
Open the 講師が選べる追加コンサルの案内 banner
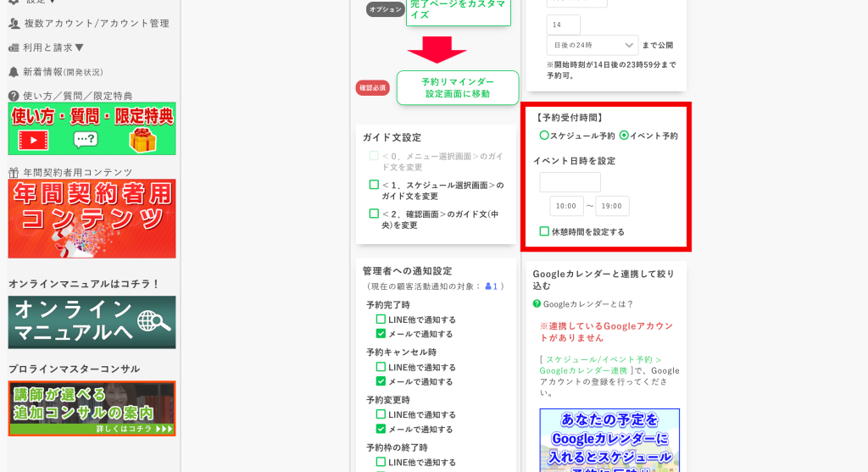pyautogui.click(x=92, y=408)
